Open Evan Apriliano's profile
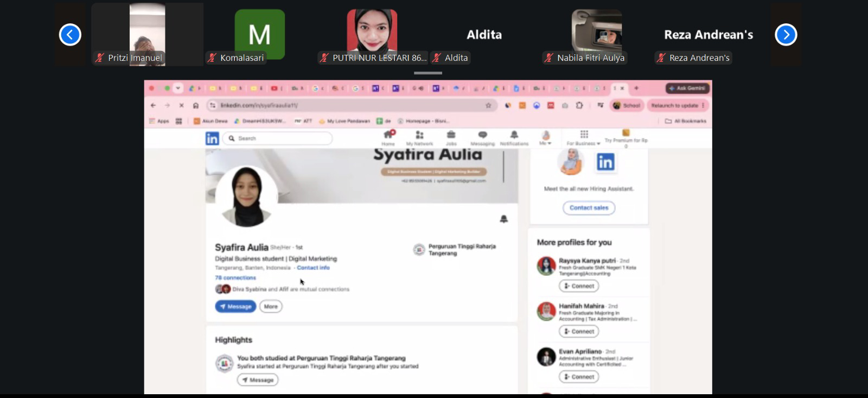 coord(580,351)
